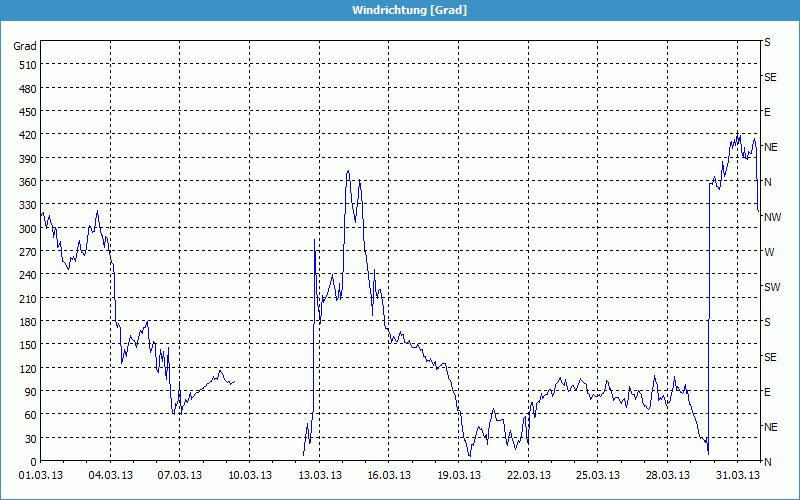Click the W compass label
Image resolution: width=800 pixels, height=500 pixels.
click(769, 252)
